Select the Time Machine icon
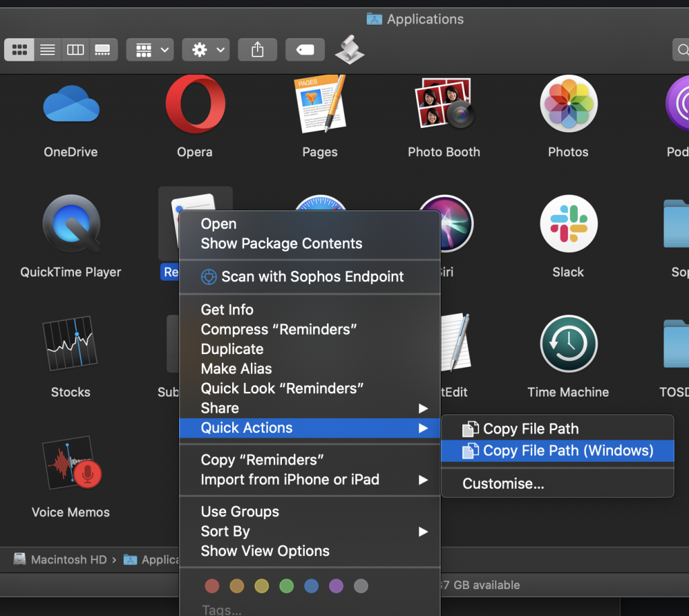 (x=569, y=343)
